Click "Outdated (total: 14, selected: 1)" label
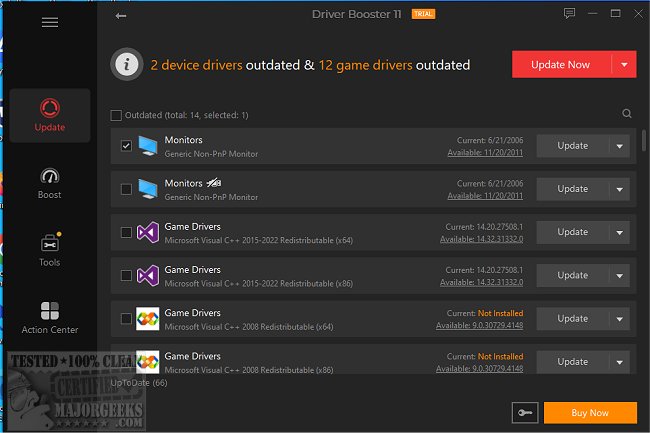Viewport: 650px width, 433px height. [x=187, y=115]
